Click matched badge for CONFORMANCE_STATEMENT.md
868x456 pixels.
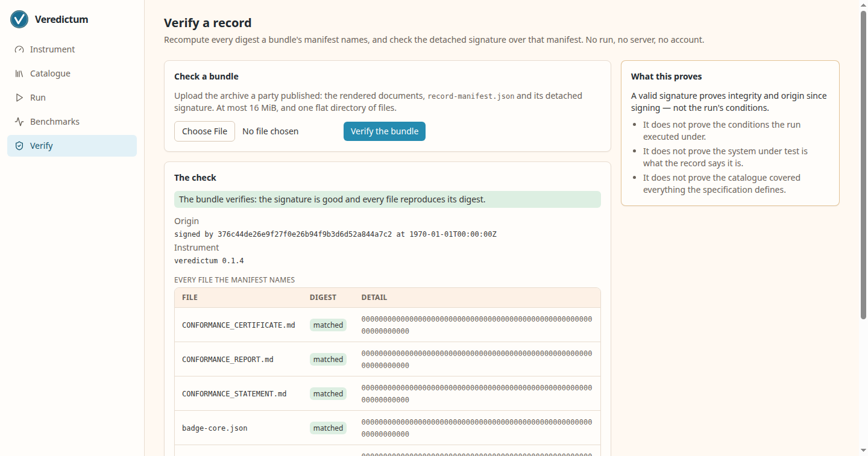(328, 394)
